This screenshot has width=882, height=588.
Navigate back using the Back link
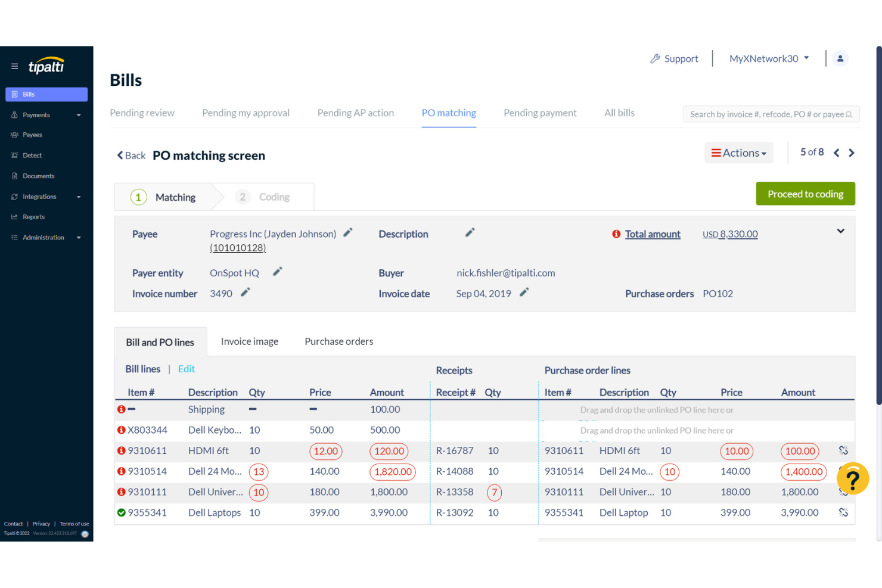(x=131, y=155)
